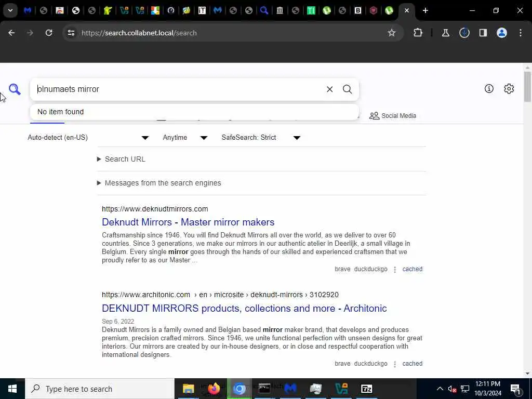The height and width of the screenshot is (399, 532).
Task: Open more options dots for Architonic result
Action: pos(395,364)
